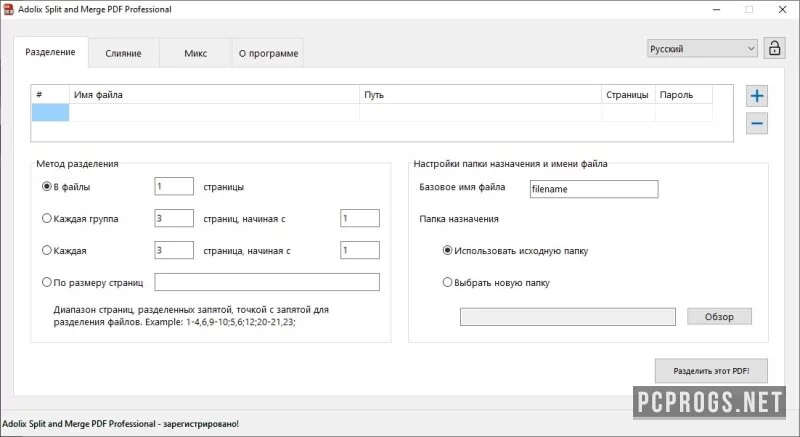The width and height of the screenshot is (800, 437).
Task: Open the 'О программе' tab
Action: click(268, 53)
